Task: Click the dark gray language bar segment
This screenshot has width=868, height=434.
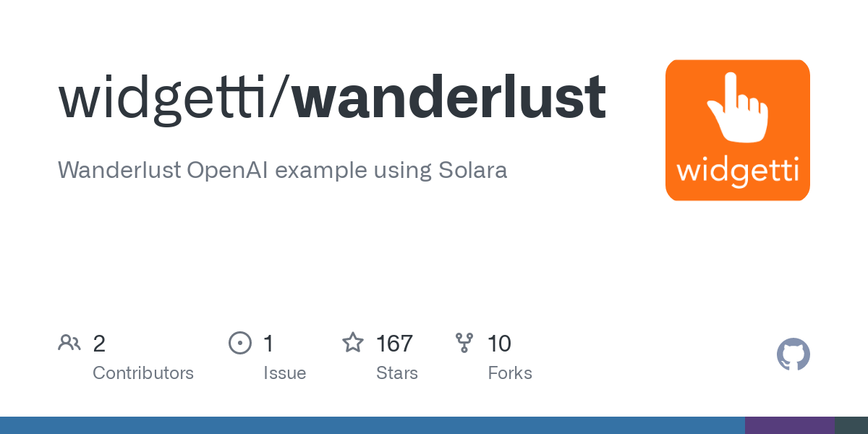Action: 851,425
